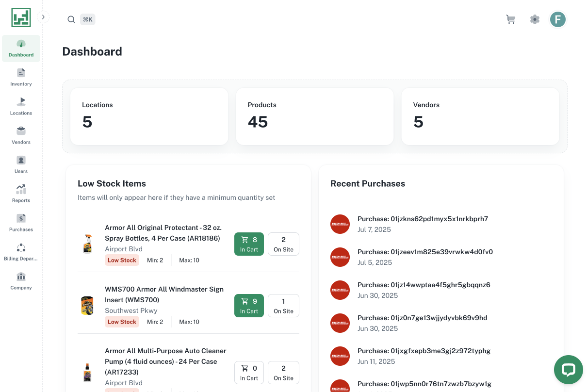Open purchase 01jzkns62pd1myx5x1nrkbprh7
The height and width of the screenshot is (392, 587).
pos(423,219)
